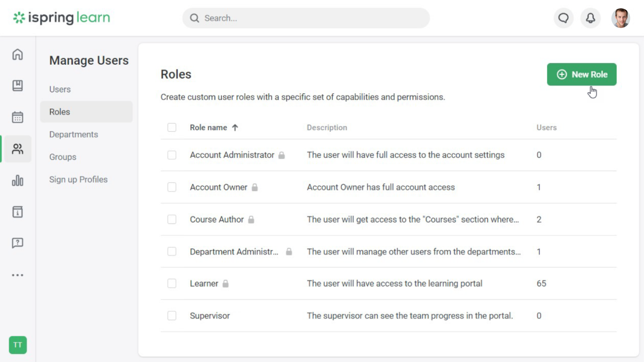Open the Sign up Profiles page
The height and width of the screenshot is (362, 644).
pos(79,179)
